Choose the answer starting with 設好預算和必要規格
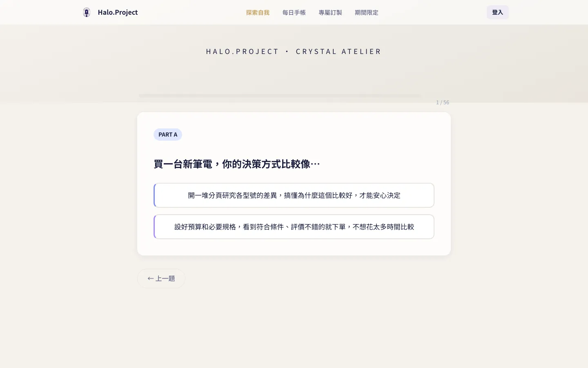Screen dimensions: 588x368 point(294,227)
